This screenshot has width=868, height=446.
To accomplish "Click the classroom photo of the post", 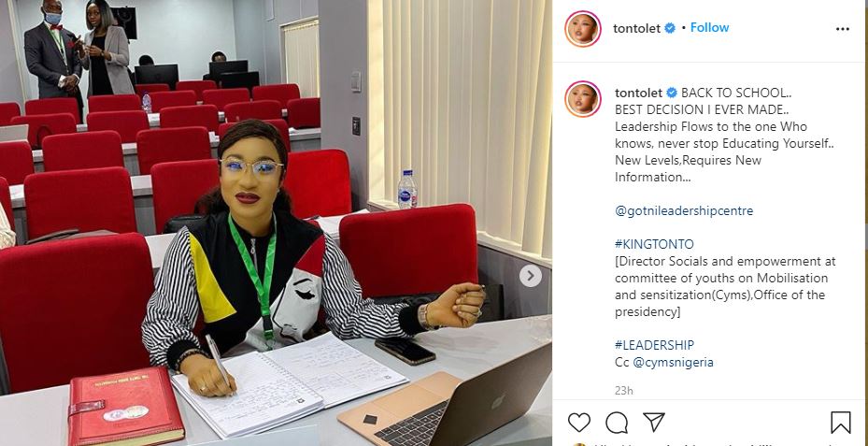I will pos(276,223).
